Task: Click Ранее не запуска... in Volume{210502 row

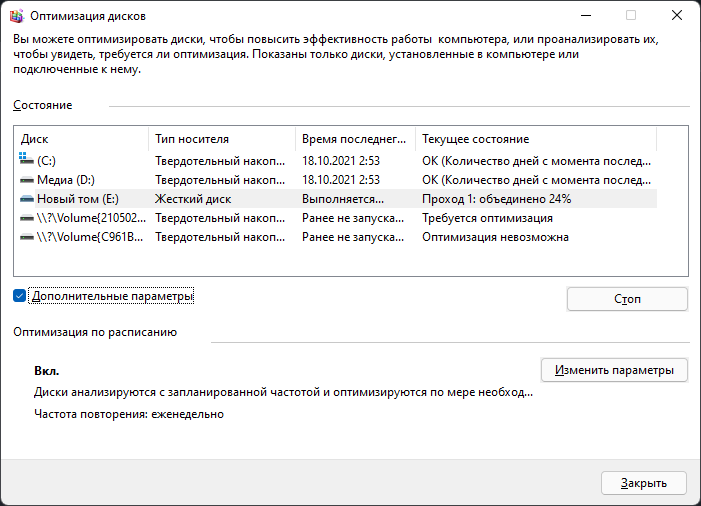Action: click(x=353, y=218)
